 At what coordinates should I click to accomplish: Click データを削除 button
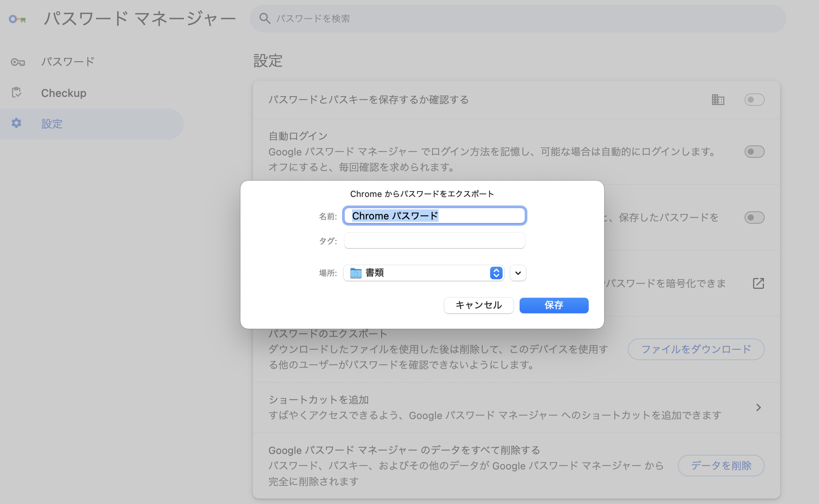721,466
